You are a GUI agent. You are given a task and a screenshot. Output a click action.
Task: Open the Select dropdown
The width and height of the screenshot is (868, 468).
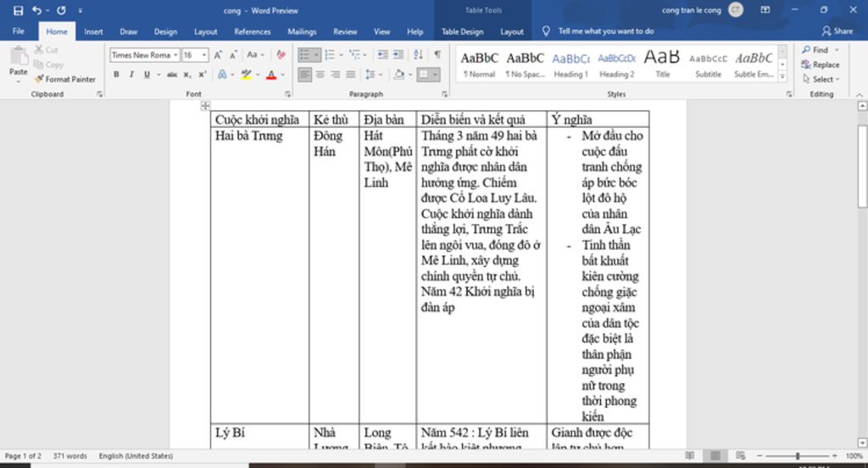821,79
